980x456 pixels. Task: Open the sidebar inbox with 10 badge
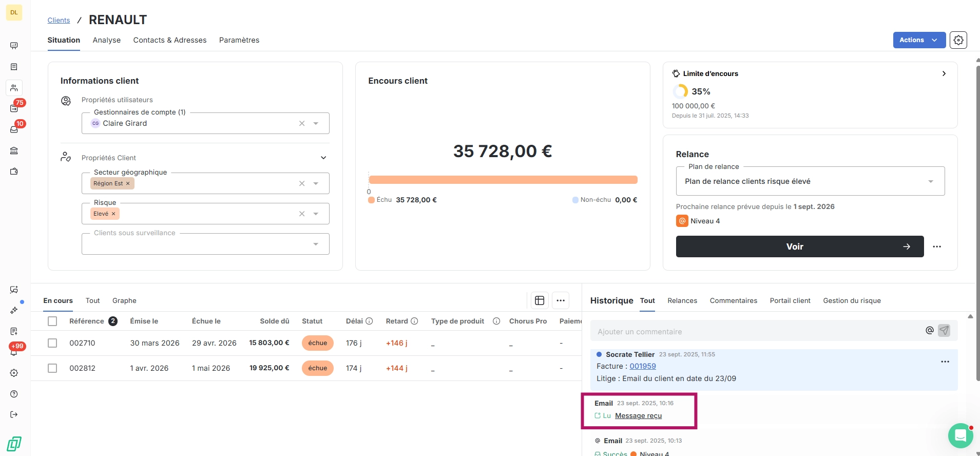click(14, 129)
